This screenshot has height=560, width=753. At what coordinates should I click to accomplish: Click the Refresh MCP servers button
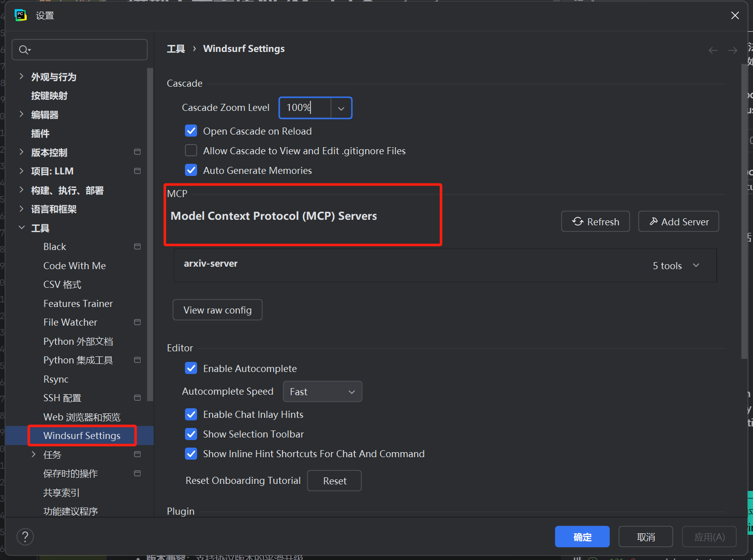595,221
